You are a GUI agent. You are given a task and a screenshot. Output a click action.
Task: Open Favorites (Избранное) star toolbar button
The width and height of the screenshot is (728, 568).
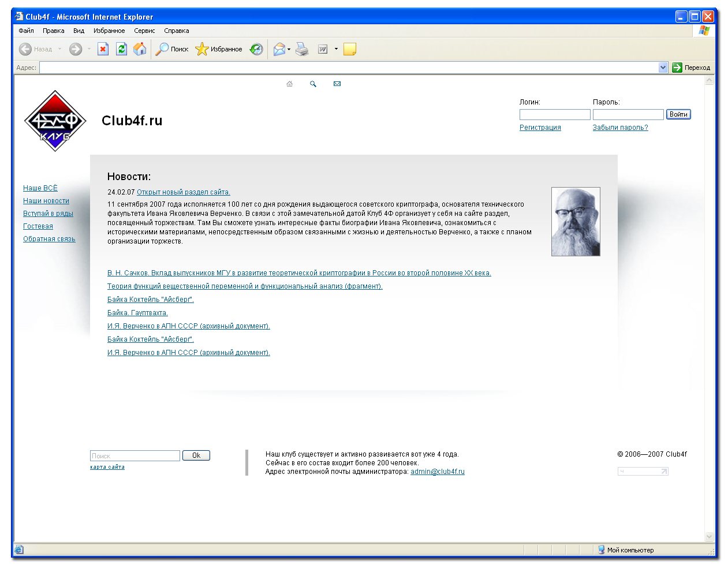pyautogui.click(x=219, y=49)
